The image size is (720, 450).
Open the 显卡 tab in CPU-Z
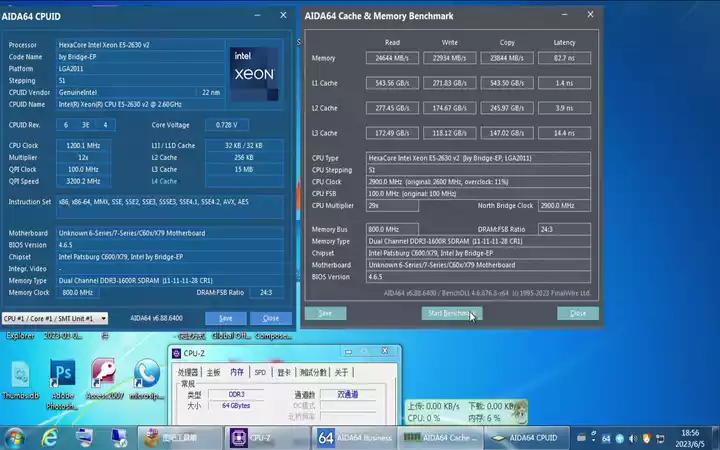click(x=284, y=372)
